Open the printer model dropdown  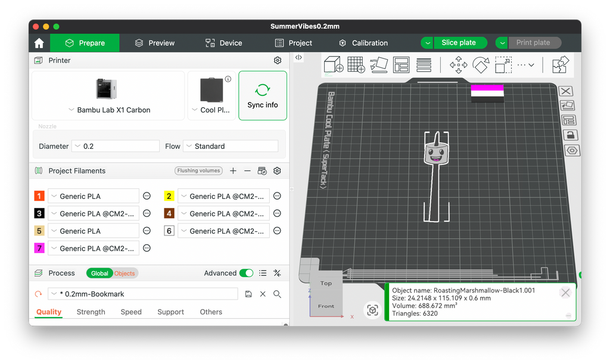click(x=108, y=95)
